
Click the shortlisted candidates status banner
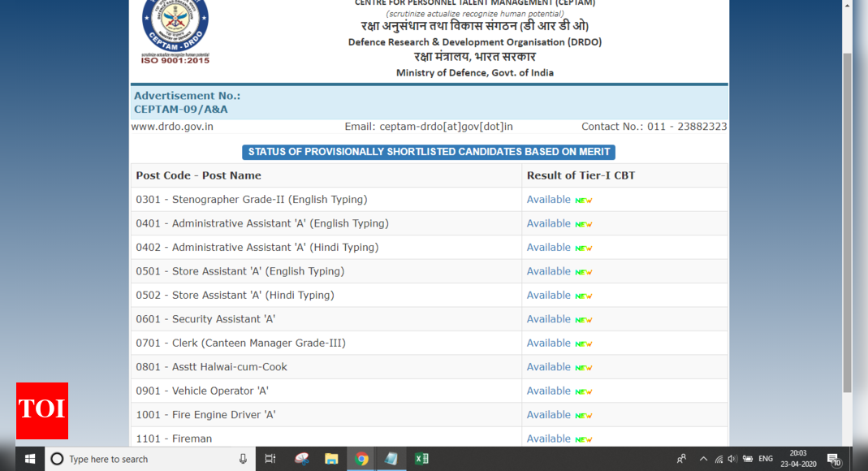tap(428, 152)
